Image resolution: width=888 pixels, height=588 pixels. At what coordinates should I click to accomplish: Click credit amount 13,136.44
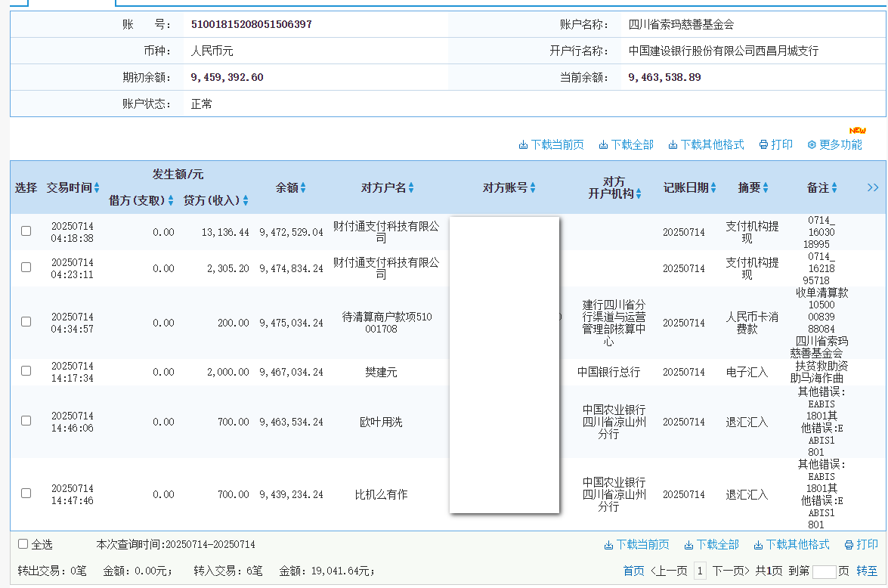coord(225,232)
